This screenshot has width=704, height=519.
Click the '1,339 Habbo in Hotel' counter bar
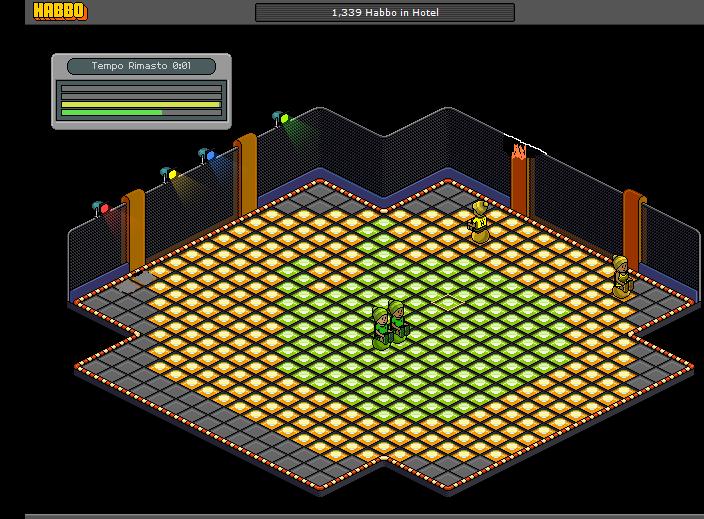385,13
